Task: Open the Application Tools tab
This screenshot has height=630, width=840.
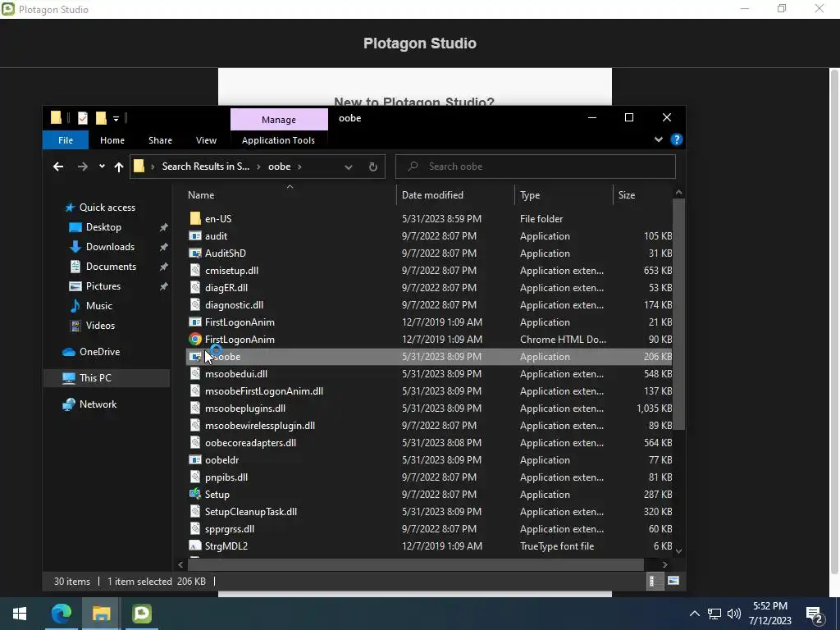Action: [278, 139]
